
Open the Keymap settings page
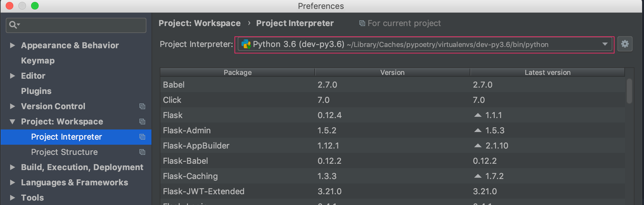pyautogui.click(x=38, y=61)
